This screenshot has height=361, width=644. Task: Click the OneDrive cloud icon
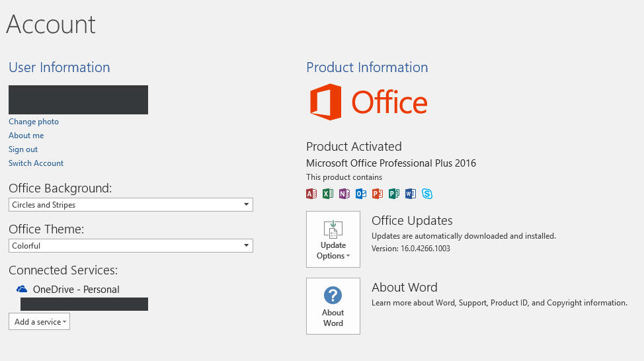tap(22, 289)
